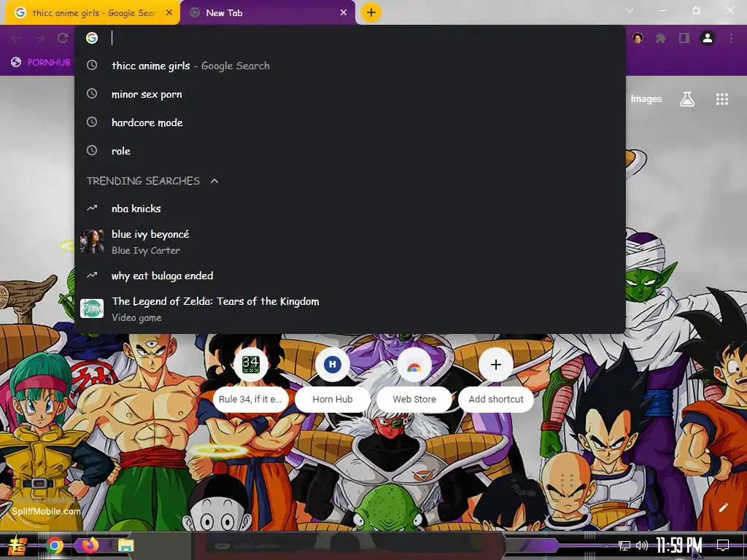Open the Google apps grid
This screenshot has width=747, height=560.
tap(722, 99)
